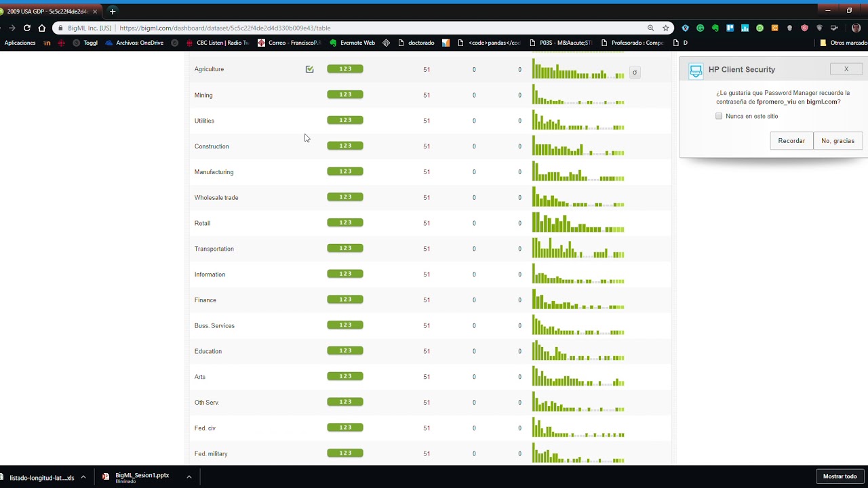Go to the browser home page icon
Image resolution: width=868 pixels, height=488 pixels.
coord(42,28)
